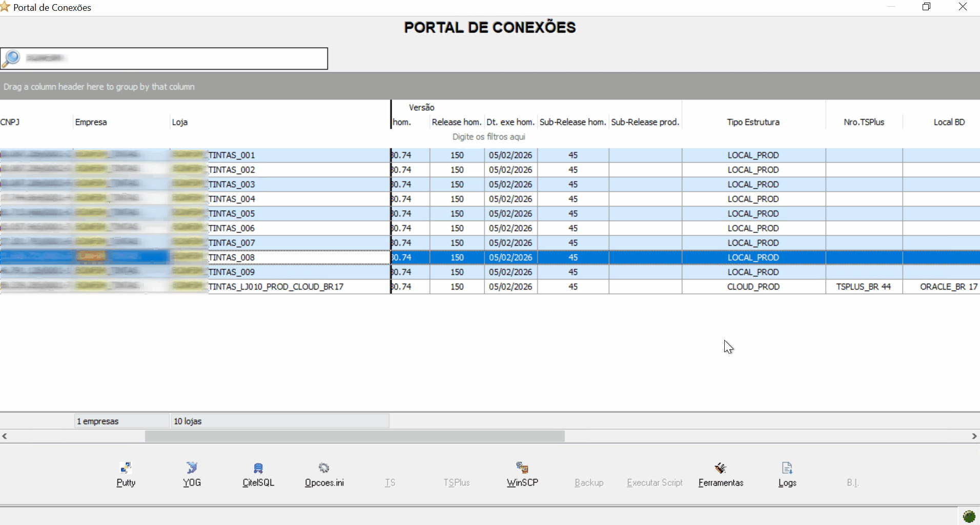Sort by the Dt. exe hom. column header
980x525 pixels.
coord(511,122)
